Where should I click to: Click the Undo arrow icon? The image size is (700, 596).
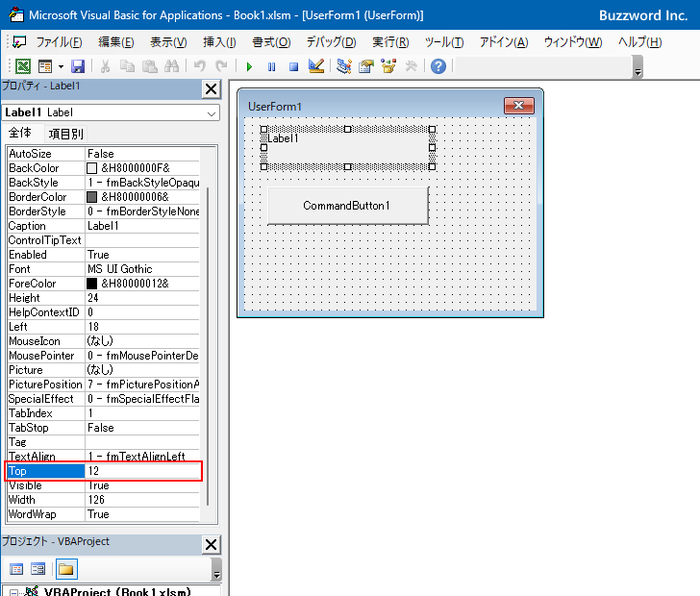click(200, 66)
